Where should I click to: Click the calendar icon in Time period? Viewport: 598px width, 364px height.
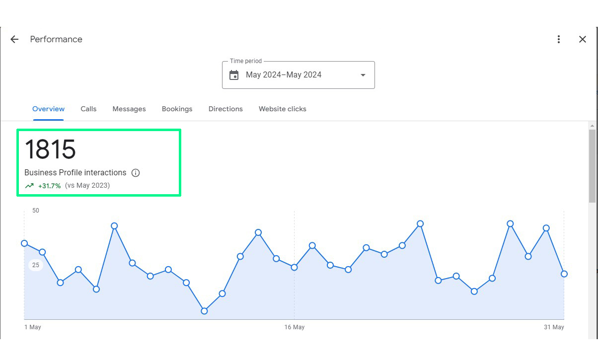(x=234, y=75)
